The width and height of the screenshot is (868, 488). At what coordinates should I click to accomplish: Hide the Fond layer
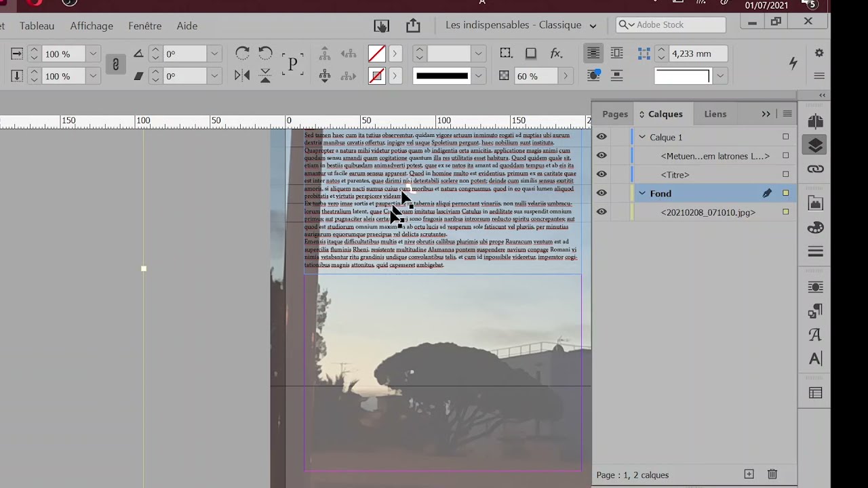click(601, 193)
